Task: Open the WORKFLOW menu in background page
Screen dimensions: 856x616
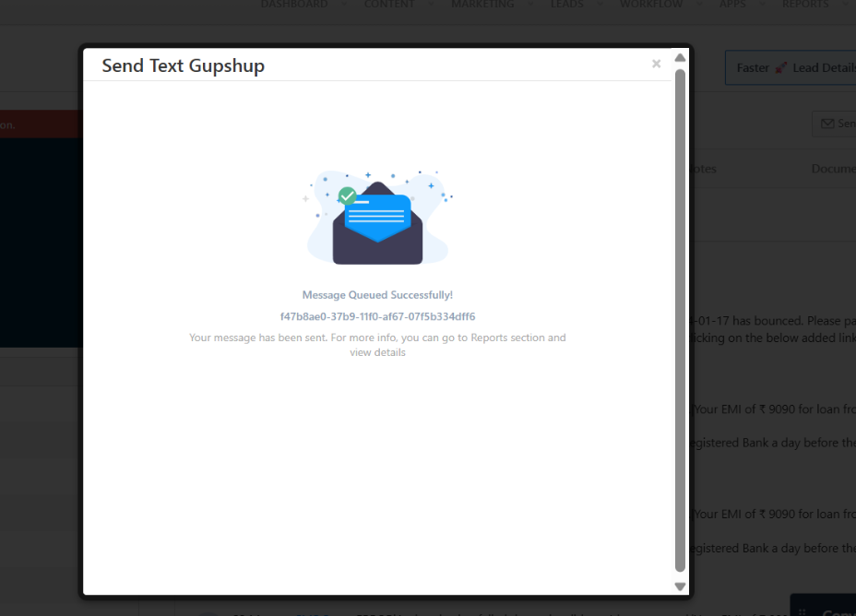Action: pos(650,5)
